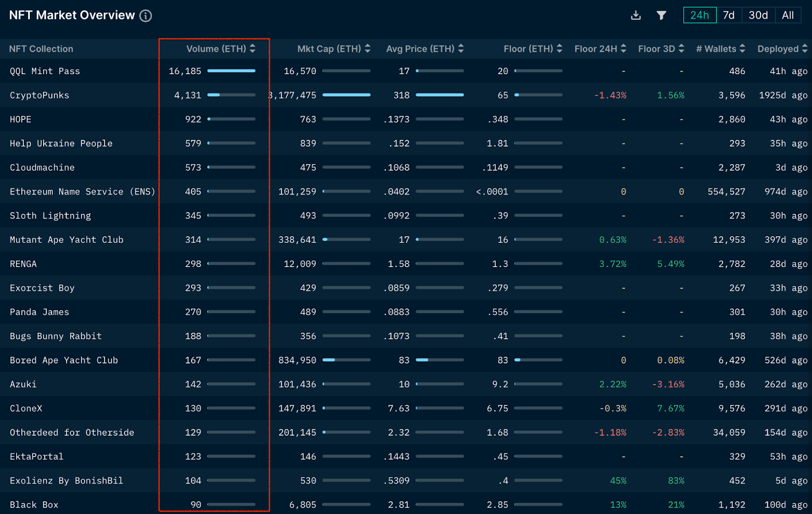Sort by Avg Price (ETH) arrows

click(x=461, y=49)
